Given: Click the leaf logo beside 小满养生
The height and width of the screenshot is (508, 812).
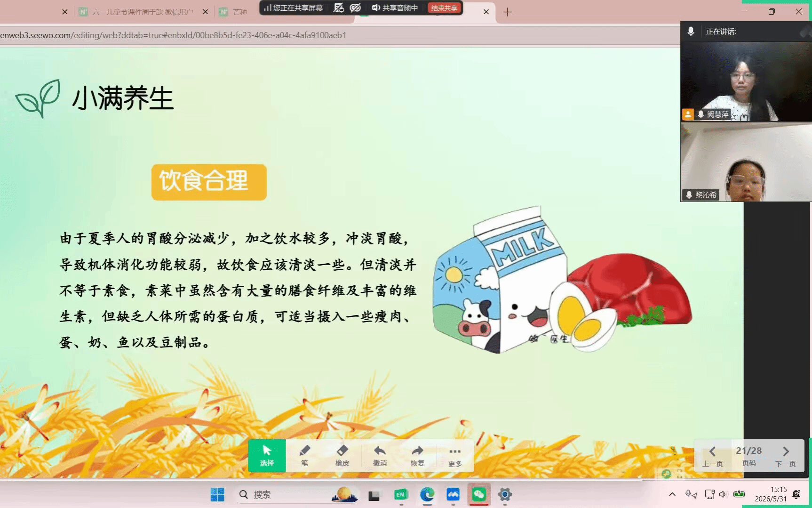Looking at the screenshot, I should tap(38, 98).
